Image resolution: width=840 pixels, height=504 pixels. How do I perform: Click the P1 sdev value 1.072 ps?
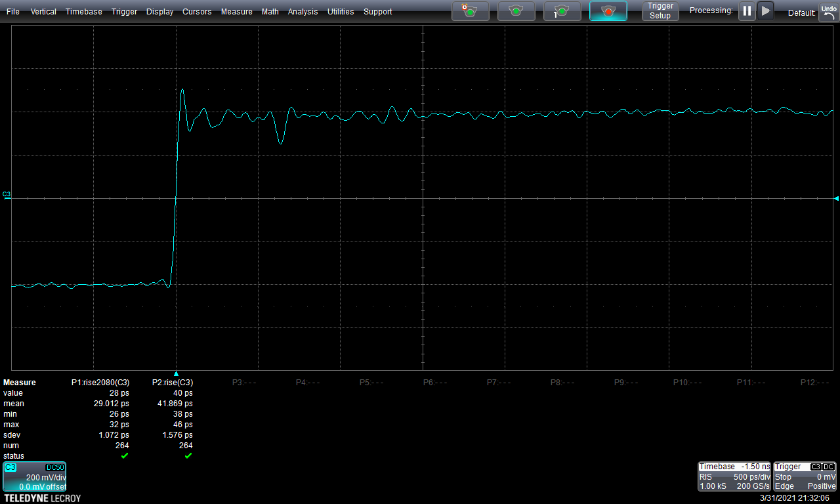click(114, 435)
